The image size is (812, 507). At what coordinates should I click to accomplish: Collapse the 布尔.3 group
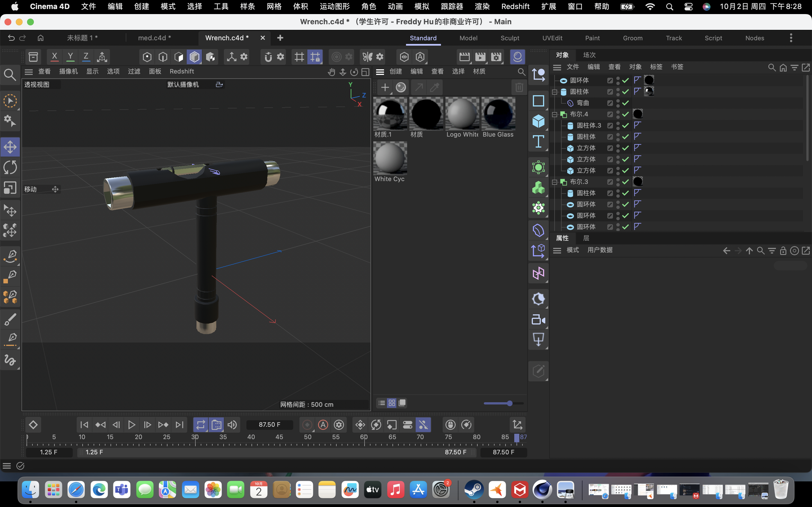[554, 181]
